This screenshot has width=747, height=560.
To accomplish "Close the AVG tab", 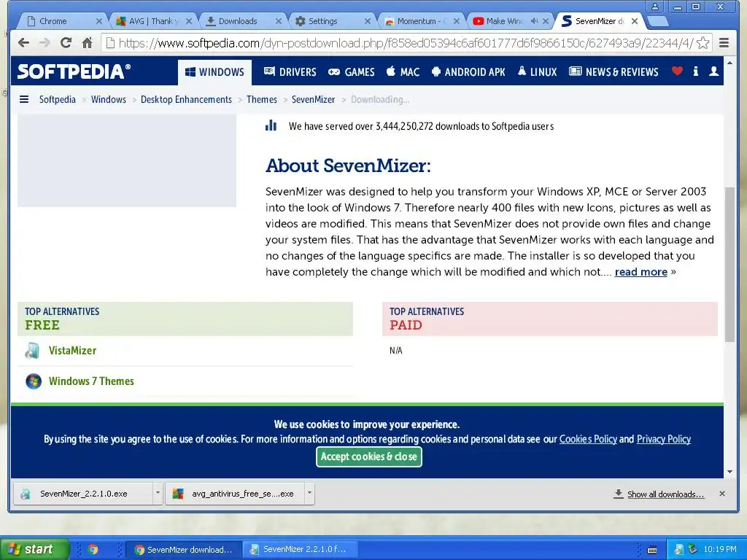I will coord(189,21).
